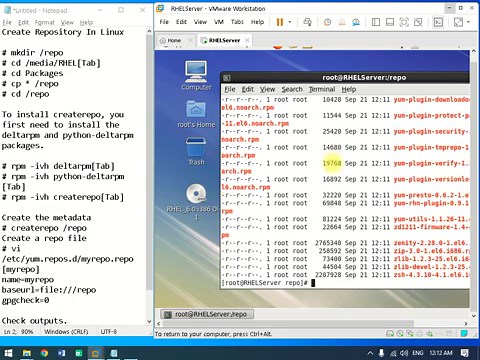Close the Home tab in VMware
480x360 pixels.
point(190,40)
